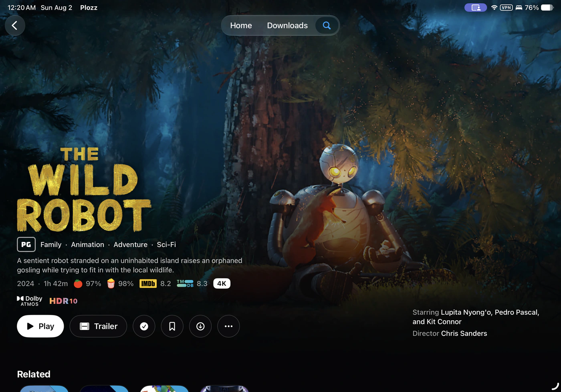Open Kit Connor cast page
Image resolution: width=561 pixels, height=392 pixels.
tap(444, 322)
